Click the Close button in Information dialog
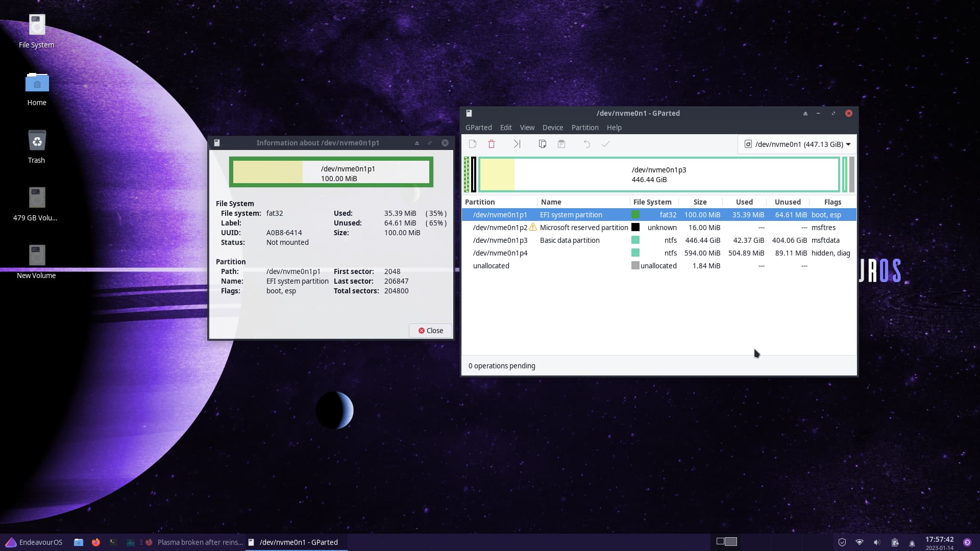980x551 pixels. (x=430, y=331)
